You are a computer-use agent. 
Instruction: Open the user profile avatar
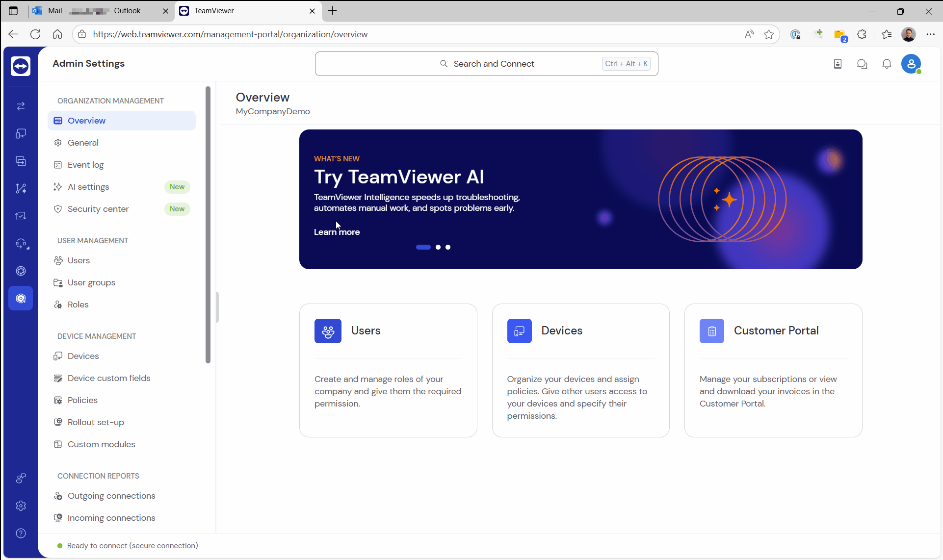tap(911, 64)
